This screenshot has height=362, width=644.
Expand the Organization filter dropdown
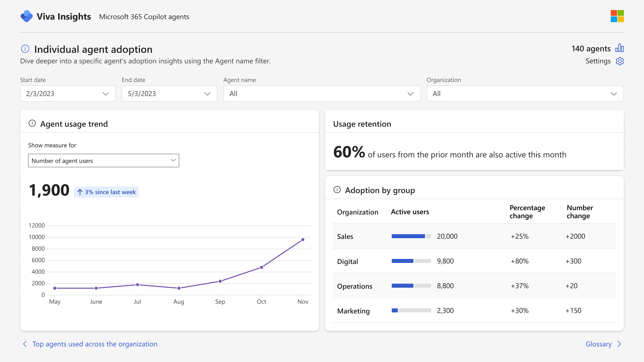pos(525,94)
